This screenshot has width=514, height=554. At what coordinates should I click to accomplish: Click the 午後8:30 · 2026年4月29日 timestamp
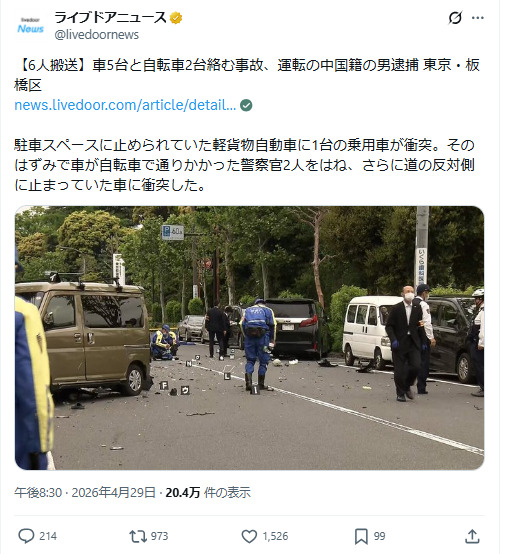point(85,493)
